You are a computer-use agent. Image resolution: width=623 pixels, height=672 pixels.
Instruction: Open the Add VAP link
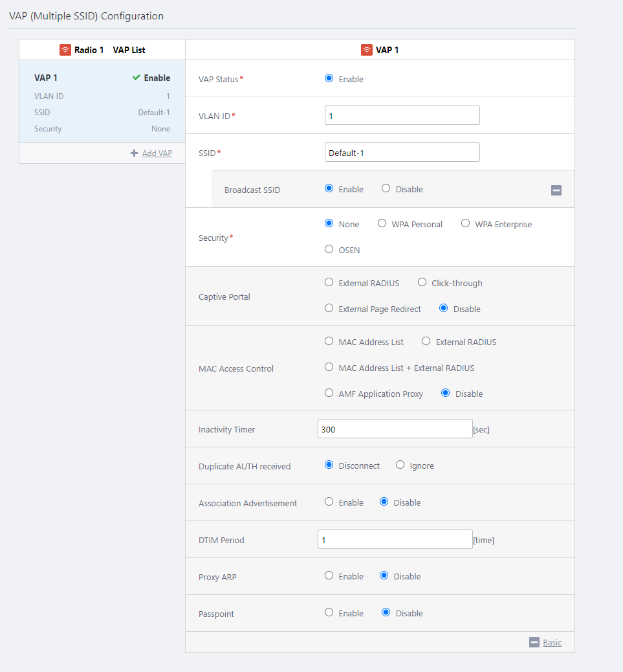click(157, 153)
